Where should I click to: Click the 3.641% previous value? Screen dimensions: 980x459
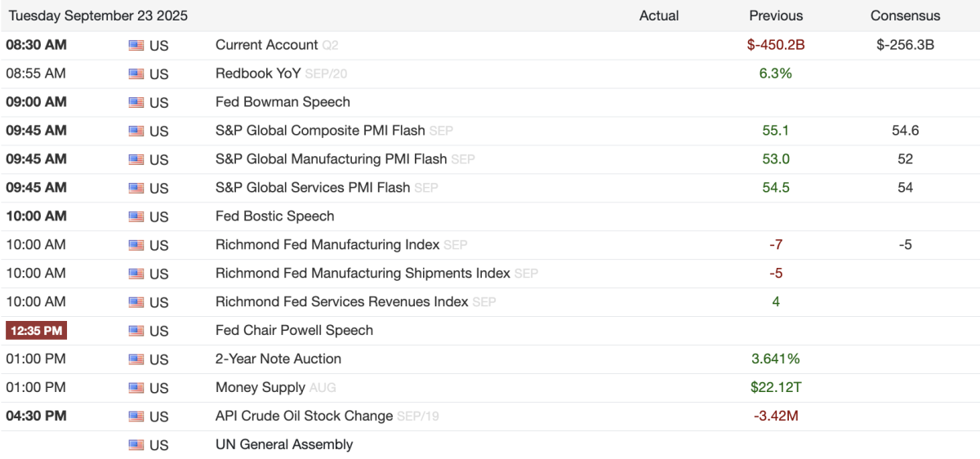(x=776, y=359)
